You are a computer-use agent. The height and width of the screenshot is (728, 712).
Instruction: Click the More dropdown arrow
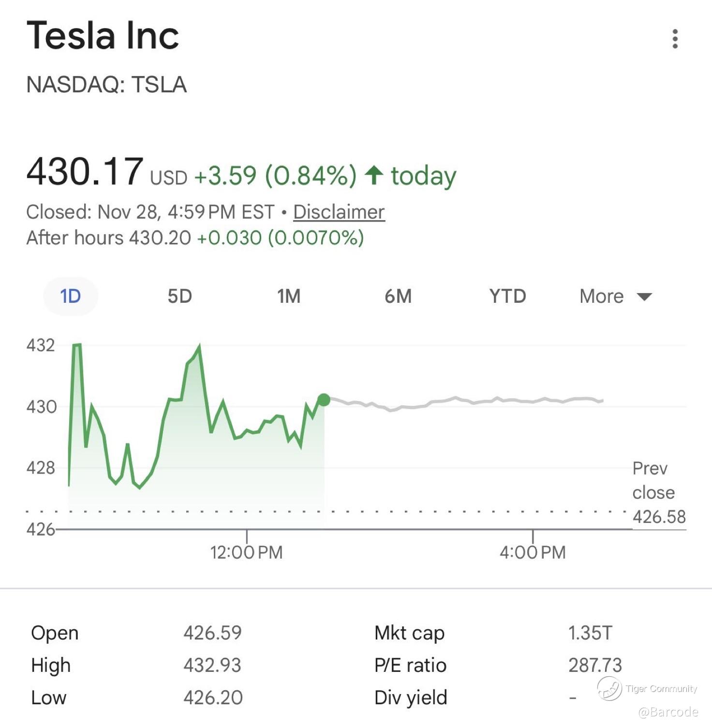point(645,297)
